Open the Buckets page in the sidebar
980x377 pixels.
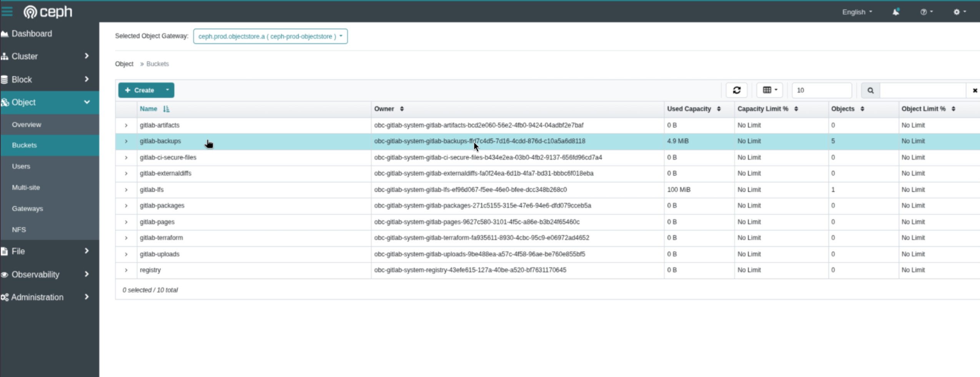pos(25,145)
